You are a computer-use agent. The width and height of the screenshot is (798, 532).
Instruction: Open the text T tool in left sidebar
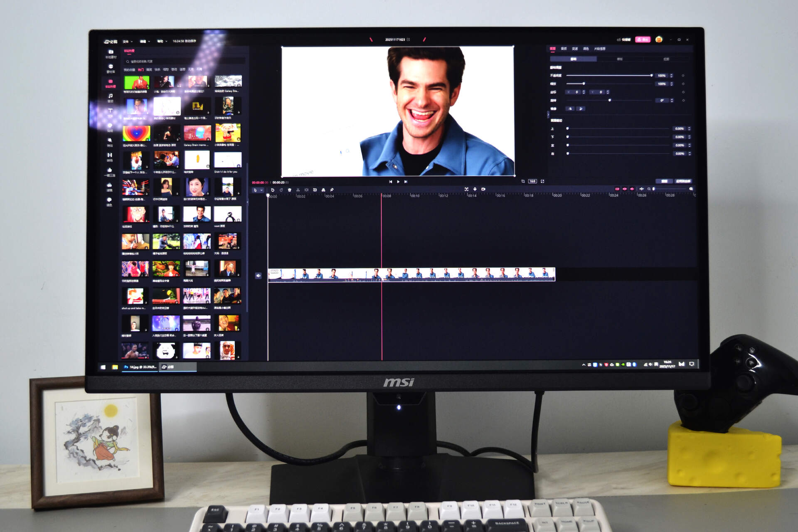[x=110, y=111]
